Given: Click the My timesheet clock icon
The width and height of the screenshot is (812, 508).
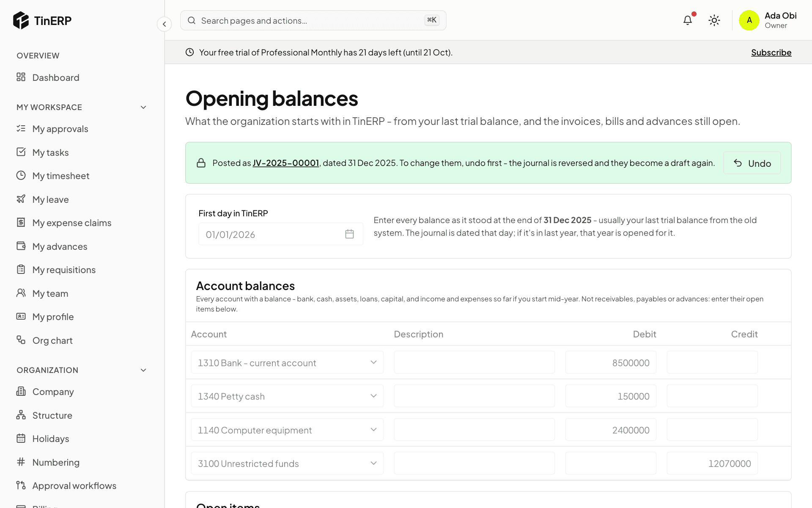Looking at the screenshot, I should pos(21,175).
